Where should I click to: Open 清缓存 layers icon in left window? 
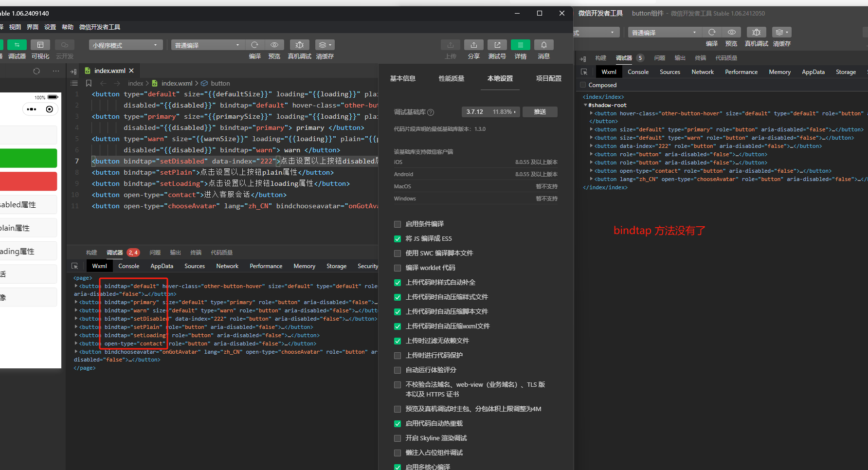tap(325, 45)
